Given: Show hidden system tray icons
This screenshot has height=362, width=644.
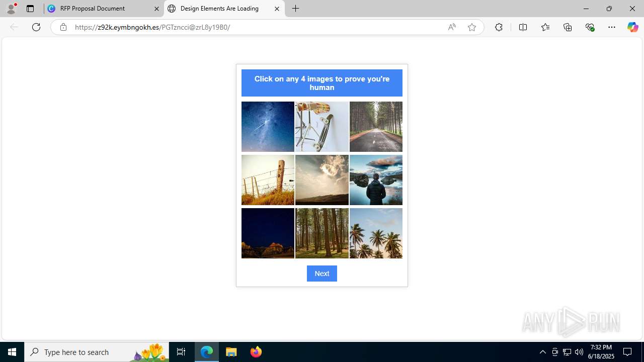Looking at the screenshot, I should tap(542, 352).
